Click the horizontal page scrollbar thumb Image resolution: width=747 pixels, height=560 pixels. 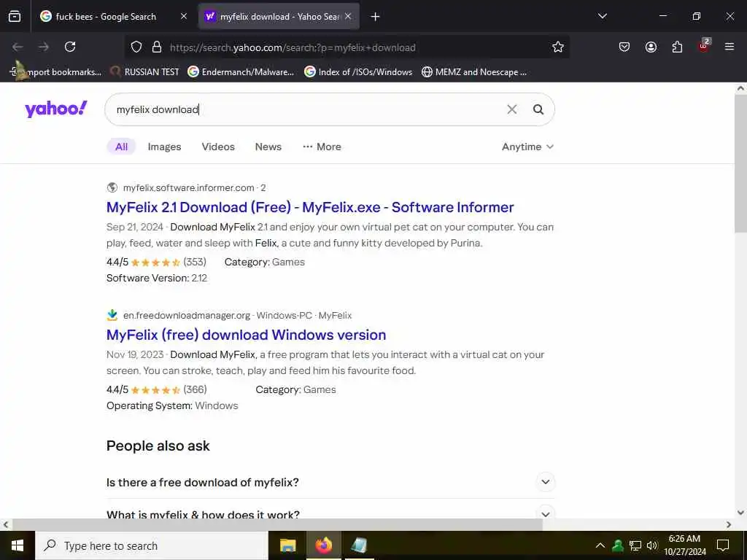click(277, 524)
